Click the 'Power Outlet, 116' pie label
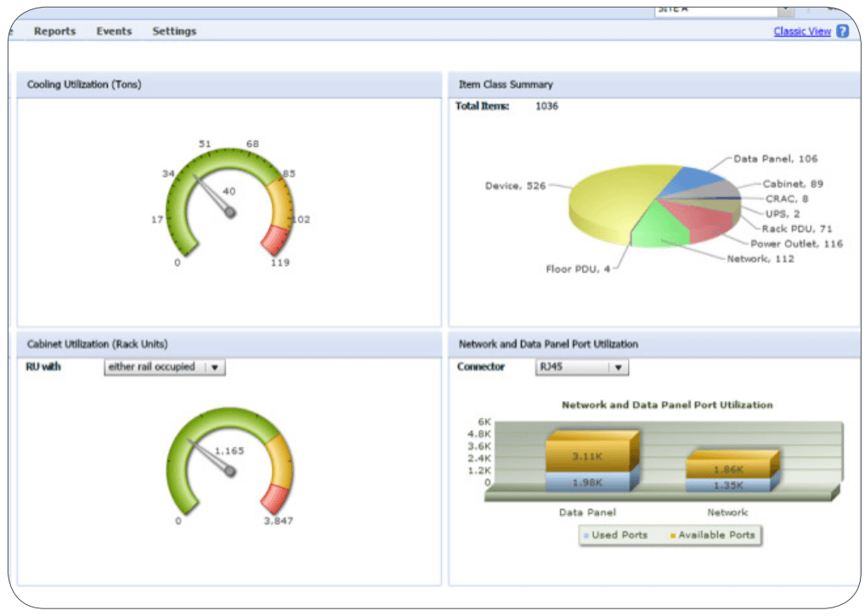This screenshot has width=865, height=616. pos(796,244)
